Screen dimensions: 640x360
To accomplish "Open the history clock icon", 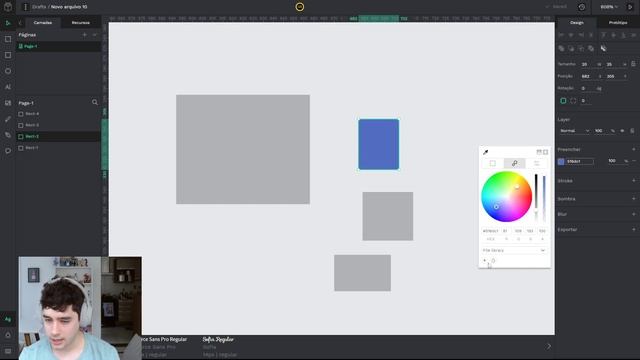I will point(582,7).
